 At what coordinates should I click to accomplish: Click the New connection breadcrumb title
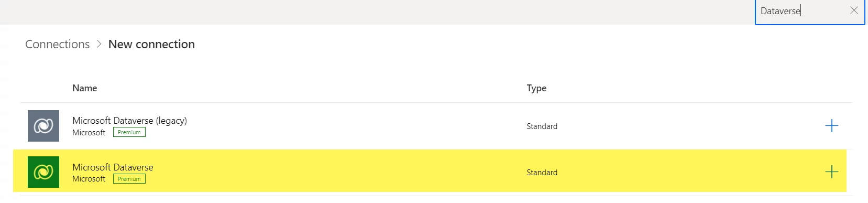[x=151, y=45]
